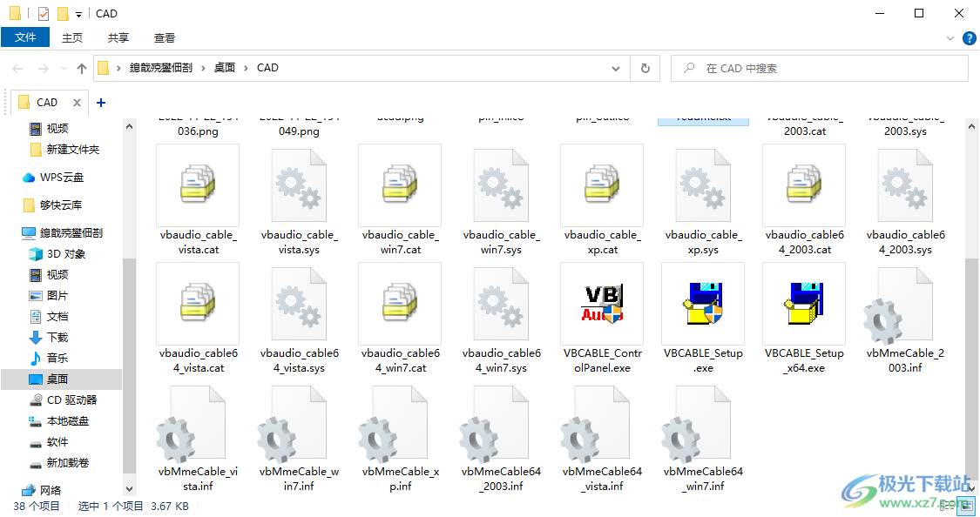Open recent locations dropdown arrow
Image resolution: width=980 pixels, height=517 pixels.
point(64,69)
